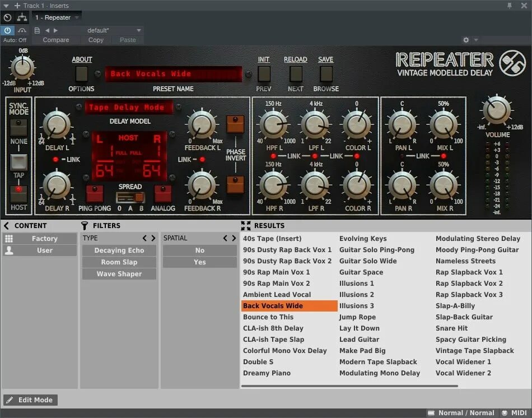
Task: Open the preset file document icon
Action: pos(37,31)
